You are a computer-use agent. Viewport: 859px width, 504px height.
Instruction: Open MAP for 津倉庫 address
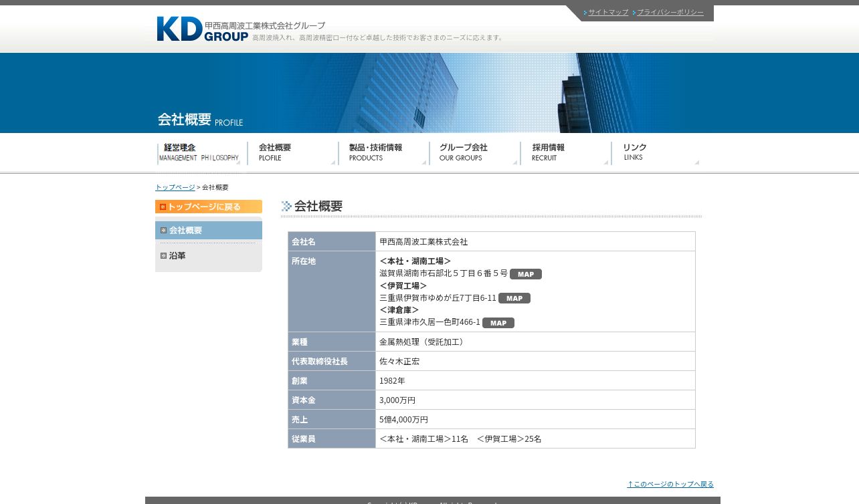[x=498, y=323]
